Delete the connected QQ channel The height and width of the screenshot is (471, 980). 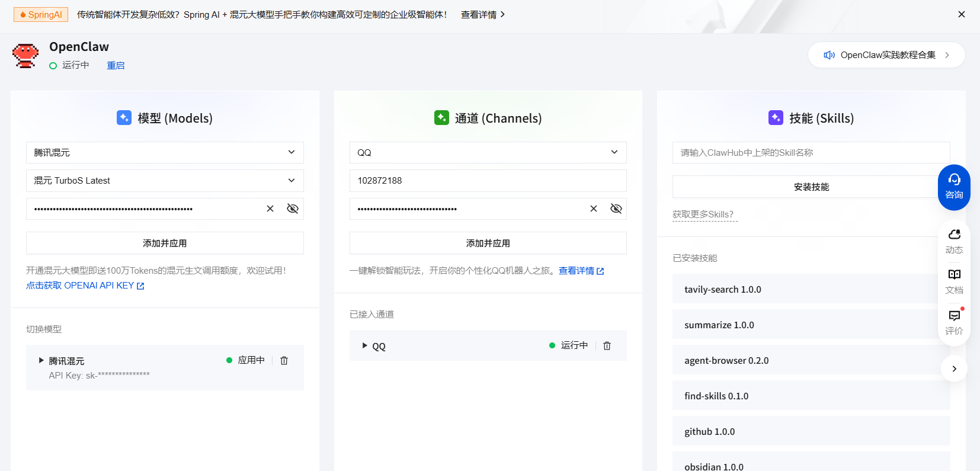coord(607,345)
